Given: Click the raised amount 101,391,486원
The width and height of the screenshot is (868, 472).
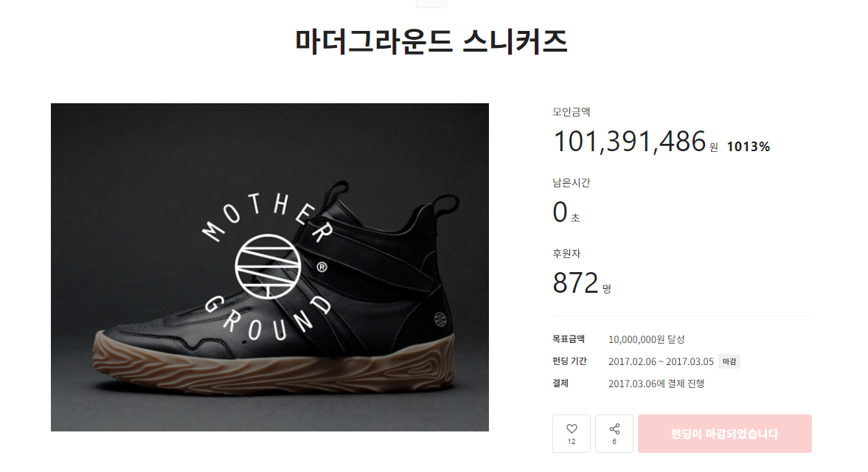Looking at the screenshot, I should [636, 141].
